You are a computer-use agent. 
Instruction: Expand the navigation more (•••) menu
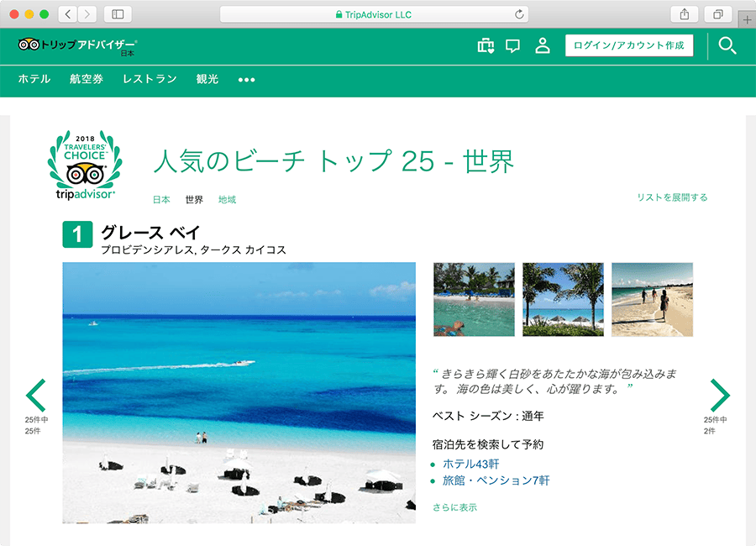tap(246, 80)
